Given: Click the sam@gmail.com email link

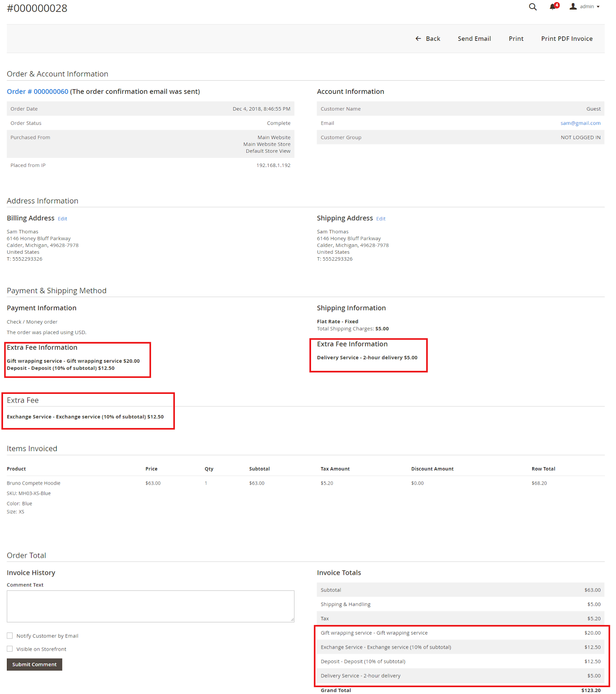Looking at the screenshot, I should pyautogui.click(x=580, y=123).
